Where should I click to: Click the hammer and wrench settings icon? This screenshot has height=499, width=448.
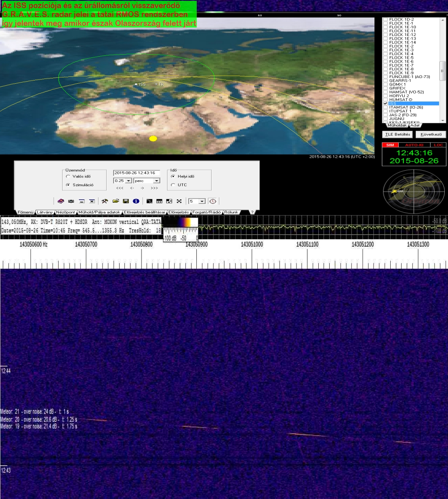tap(105, 201)
